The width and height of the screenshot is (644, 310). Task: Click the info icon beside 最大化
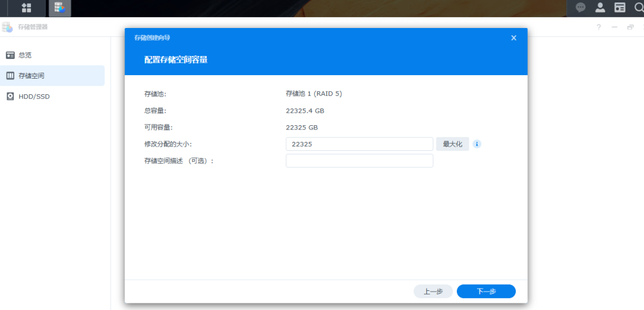click(477, 144)
